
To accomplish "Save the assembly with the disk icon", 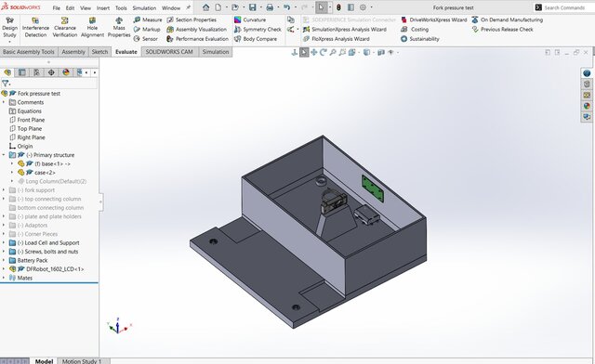I will pos(252,7).
